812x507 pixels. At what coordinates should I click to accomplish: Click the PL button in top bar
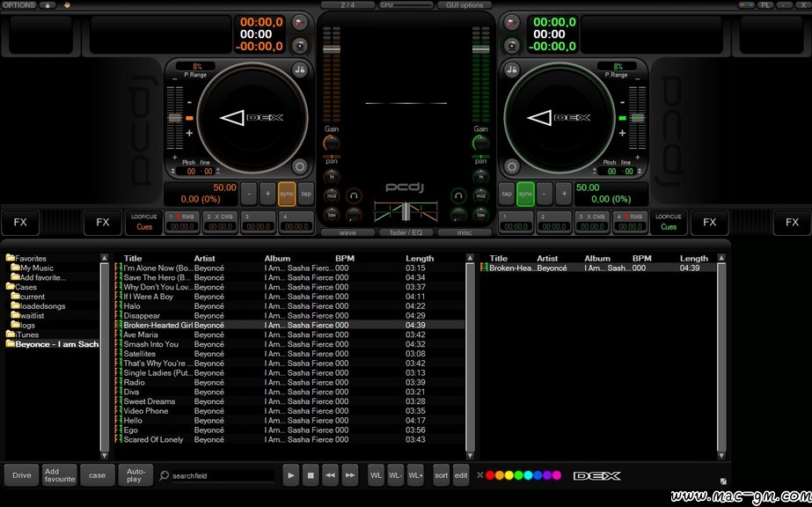pyautogui.click(x=764, y=5)
